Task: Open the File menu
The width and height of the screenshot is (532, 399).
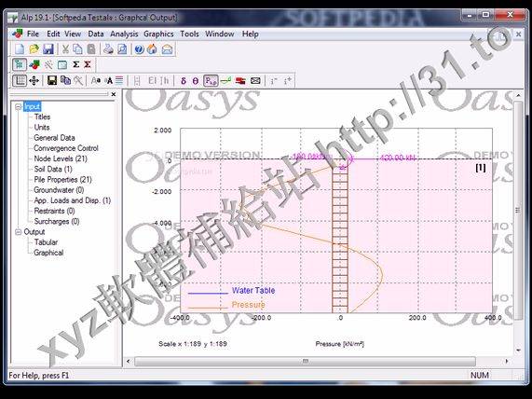Action: pos(33,34)
